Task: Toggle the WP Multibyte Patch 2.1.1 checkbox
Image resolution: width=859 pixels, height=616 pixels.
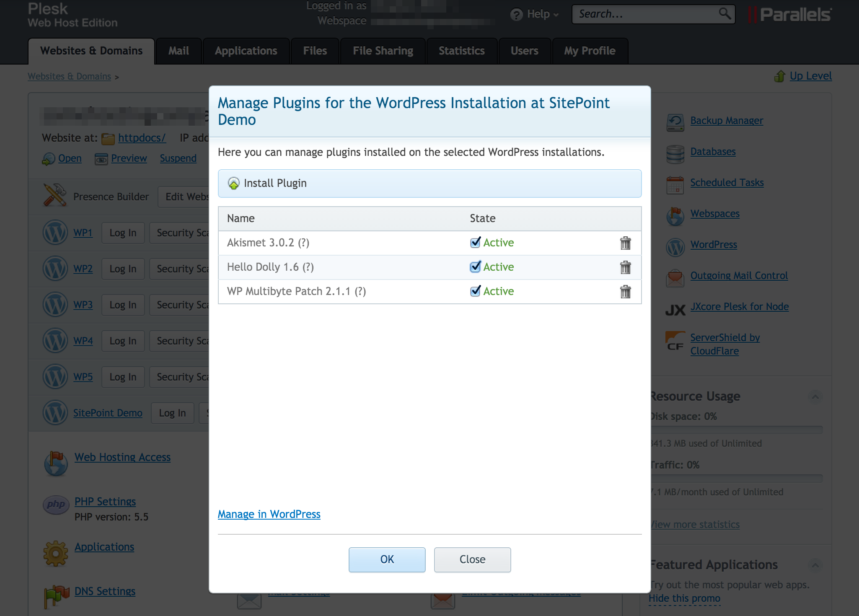Action: click(x=475, y=291)
